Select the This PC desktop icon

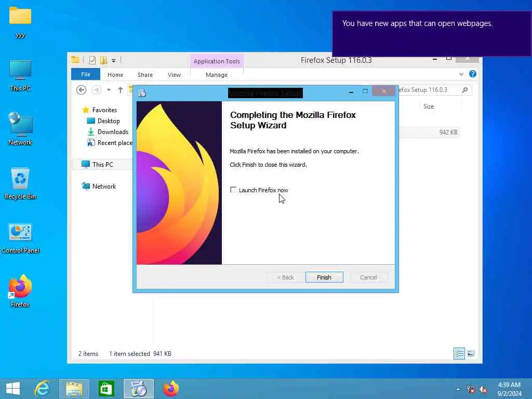tap(20, 76)
